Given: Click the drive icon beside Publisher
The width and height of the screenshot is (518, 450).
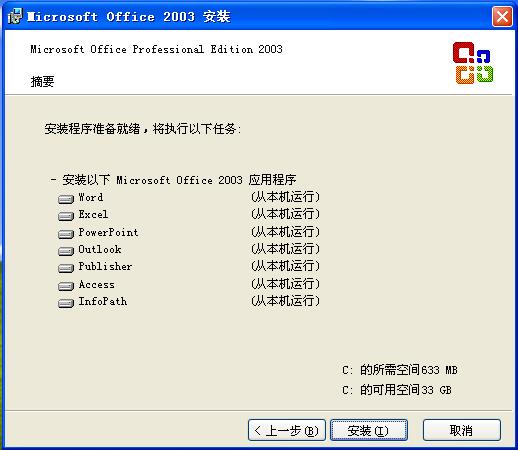Looking at the screenshot, I should [66, 268].
